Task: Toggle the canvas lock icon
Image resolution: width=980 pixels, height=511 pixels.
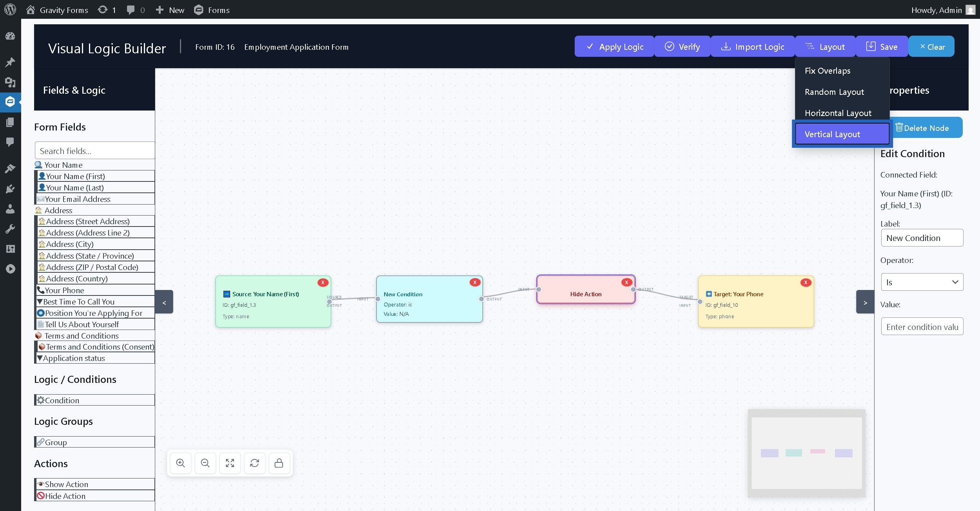Action: [x=279, y=463]
